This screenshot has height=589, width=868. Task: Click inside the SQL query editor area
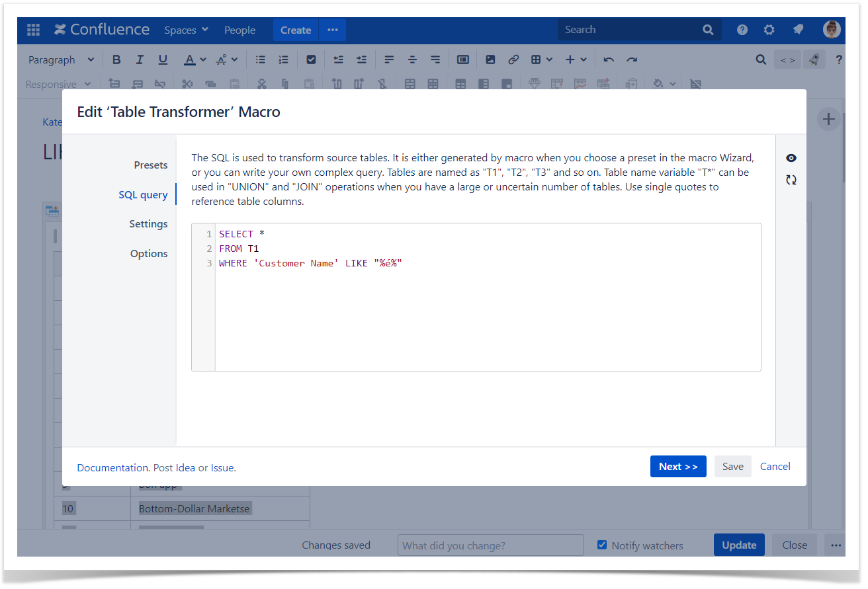pyautogui.click(x=487, y=317)
